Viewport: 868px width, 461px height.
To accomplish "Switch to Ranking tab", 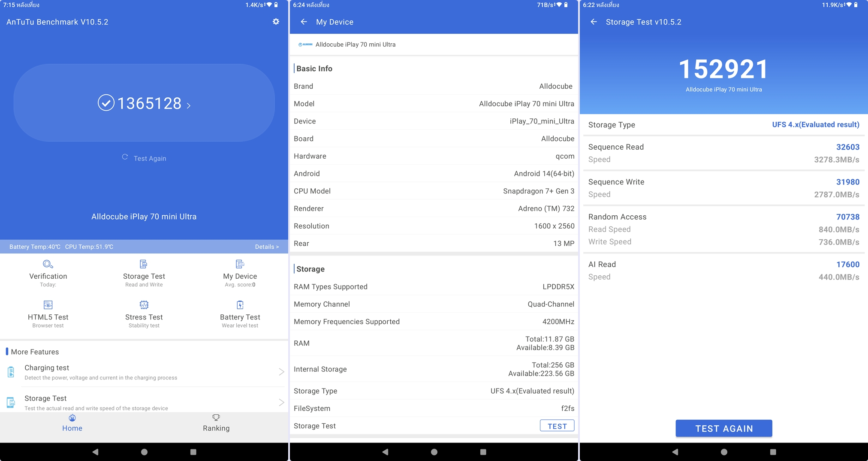I will [216, 423].
